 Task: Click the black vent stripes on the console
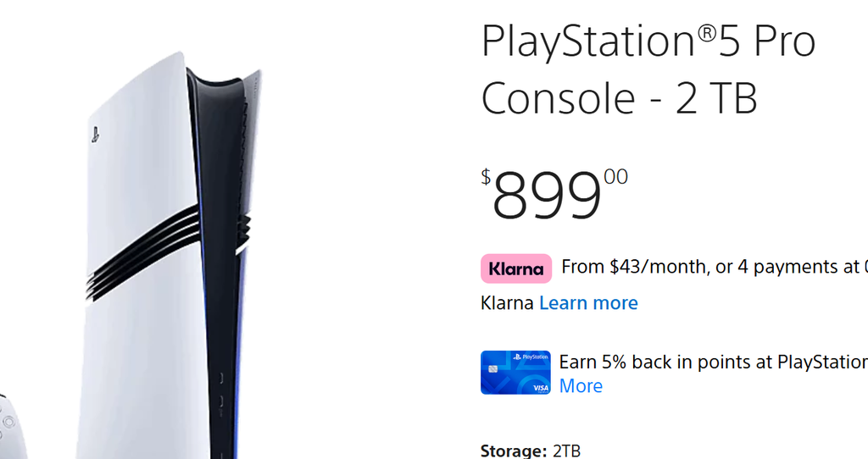(142, 252)
